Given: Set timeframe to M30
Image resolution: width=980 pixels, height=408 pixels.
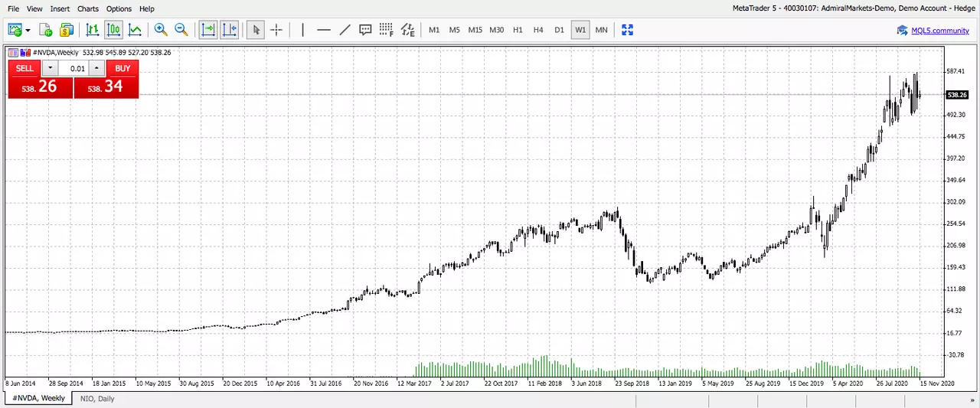Looking at the screenshot, I should pyautogui.click(x=497, y=30).
